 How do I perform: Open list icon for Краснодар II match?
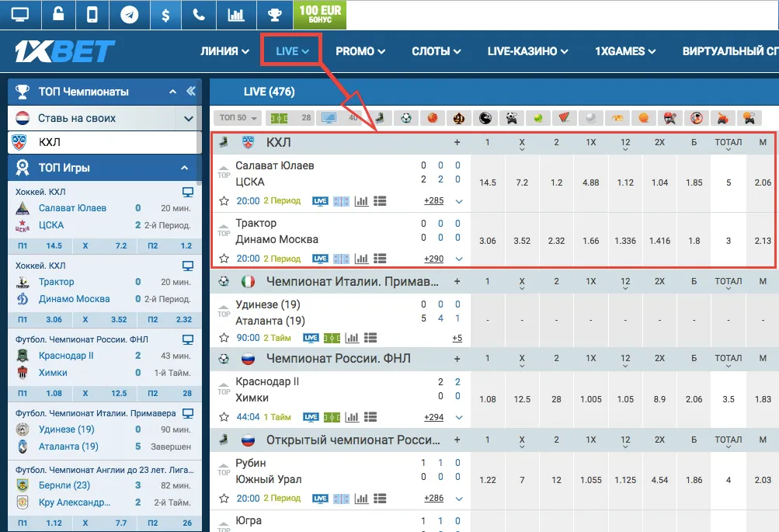tap(370, 417)
